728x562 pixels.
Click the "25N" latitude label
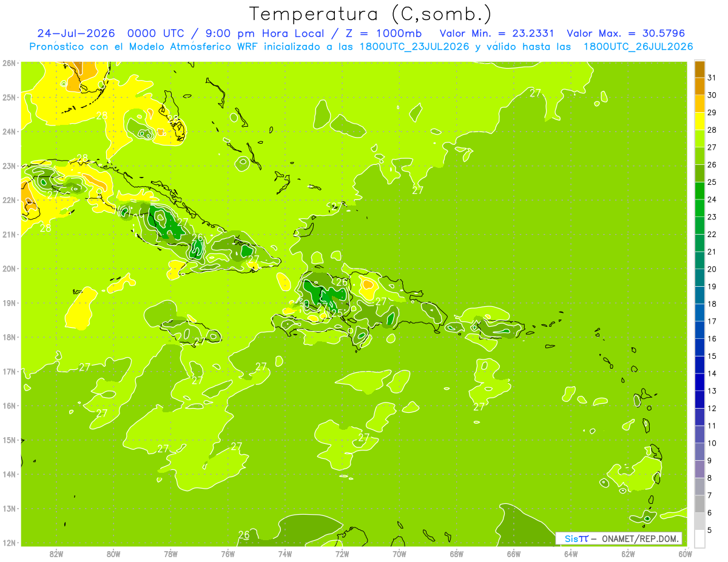(x=8, y=97)
